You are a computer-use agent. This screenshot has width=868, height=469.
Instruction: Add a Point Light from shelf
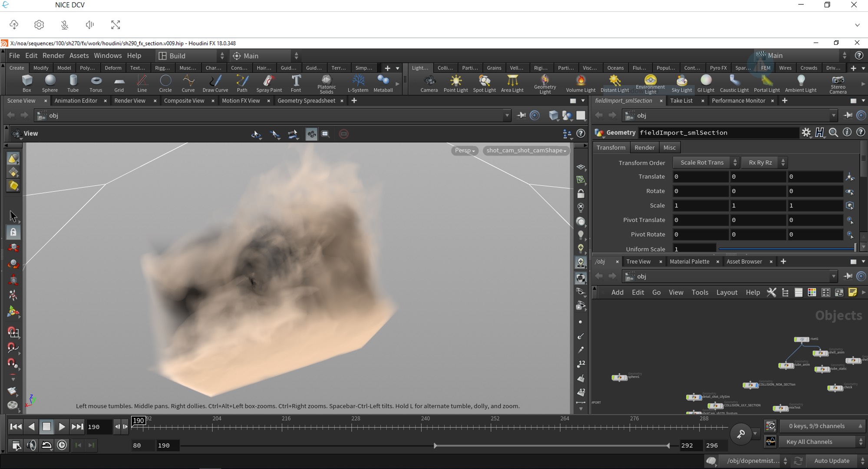point(455,83)
